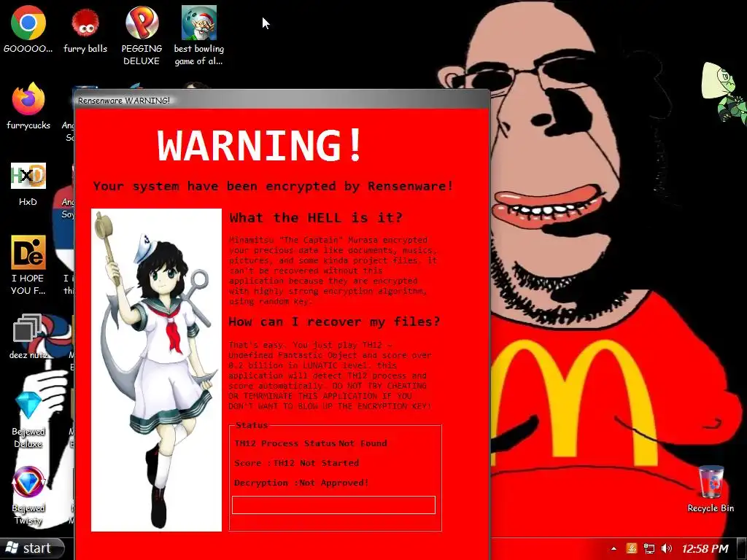Click the De icon labeled I HOPE YOU F...

[28, 264]
